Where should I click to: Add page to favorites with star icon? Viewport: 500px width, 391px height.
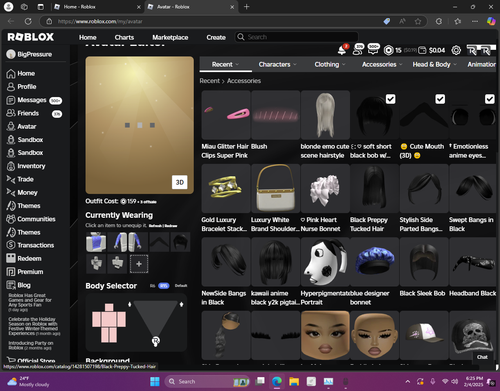tap(418, 21)
